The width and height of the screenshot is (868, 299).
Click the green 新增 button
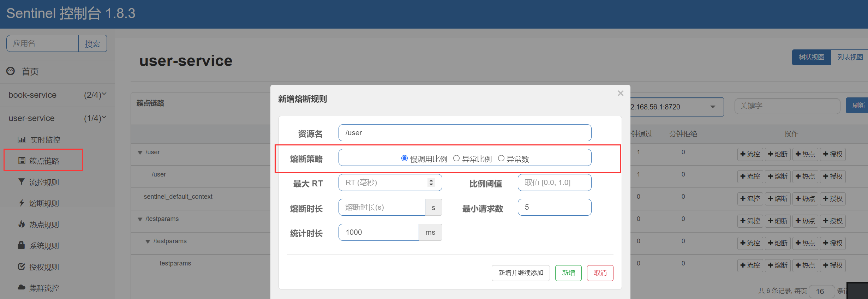pos(568,273)
